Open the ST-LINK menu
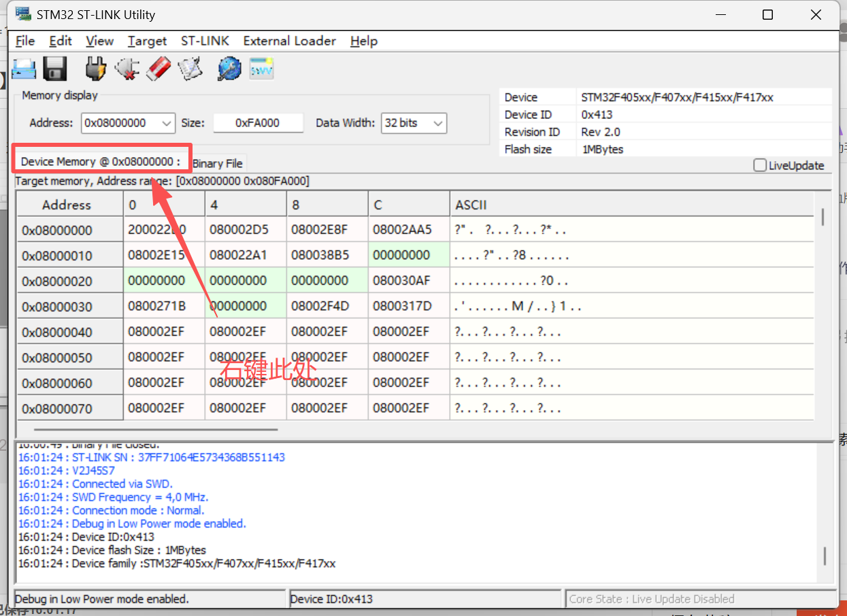847x616 pixels. [205, 41]
